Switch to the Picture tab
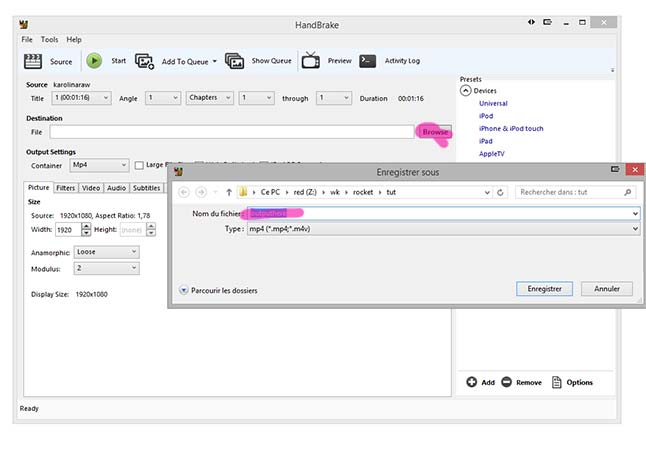The height and width of the screenshot is (463, 646). 39,187
